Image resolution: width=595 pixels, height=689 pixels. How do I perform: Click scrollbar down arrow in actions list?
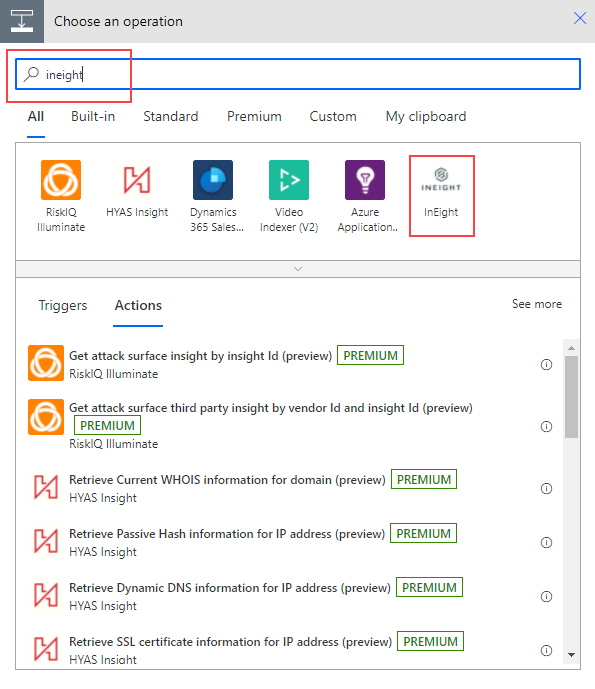click(x=571, y=655)
